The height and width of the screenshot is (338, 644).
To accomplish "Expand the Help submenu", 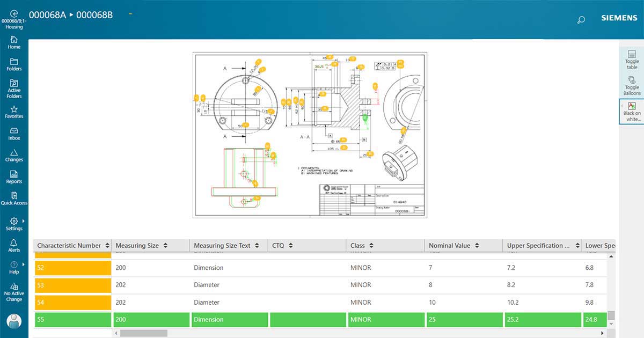I will coord(24,264).
